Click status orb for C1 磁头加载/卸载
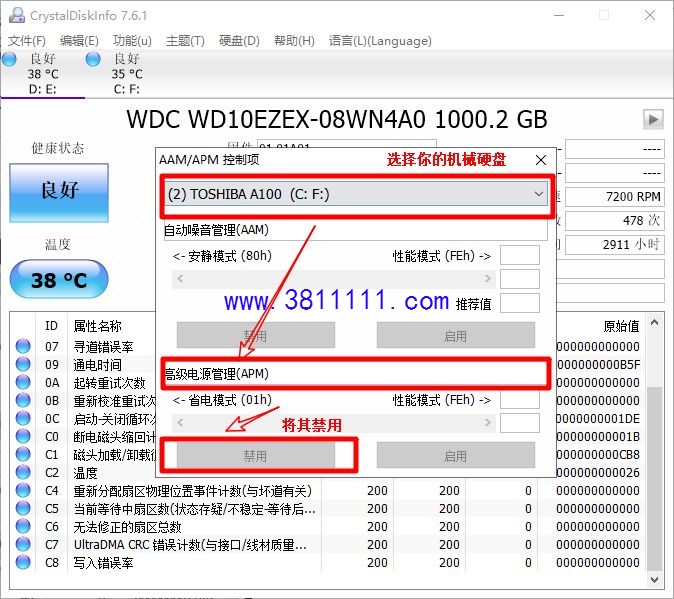This screenshot has width=674, height=599. click(x=23, y=454)
